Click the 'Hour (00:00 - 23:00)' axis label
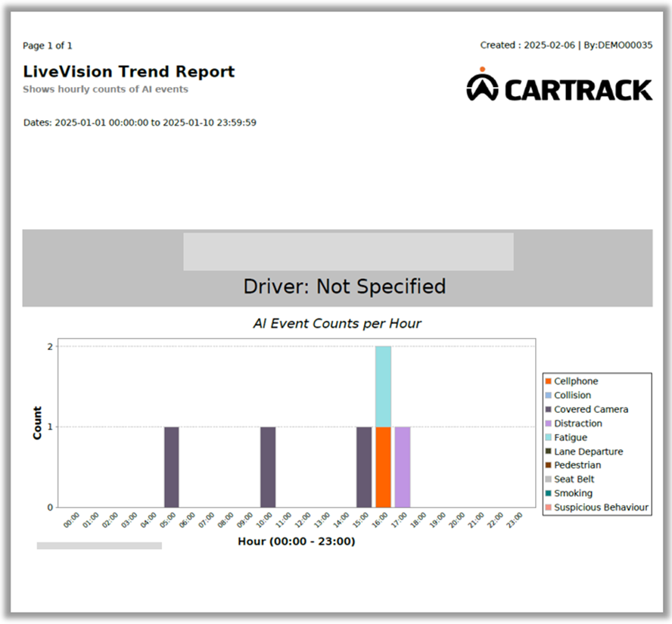The width and height of the screenshot is (672, 624). coord(297,542)
